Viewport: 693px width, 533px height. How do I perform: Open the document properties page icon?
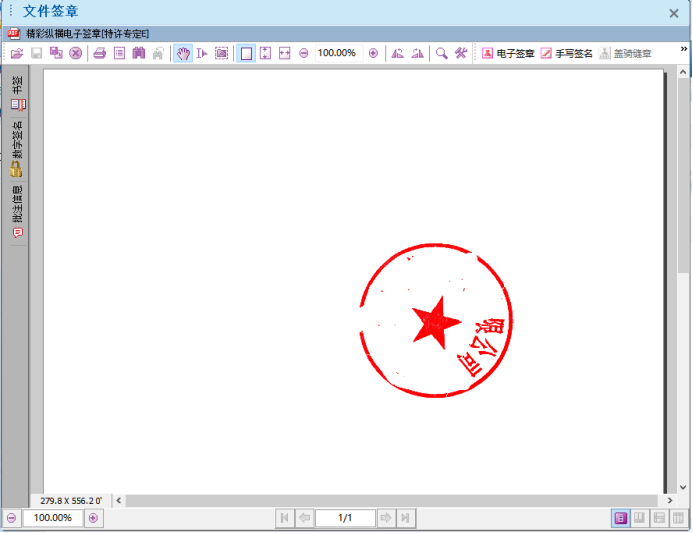coord(119,53)
